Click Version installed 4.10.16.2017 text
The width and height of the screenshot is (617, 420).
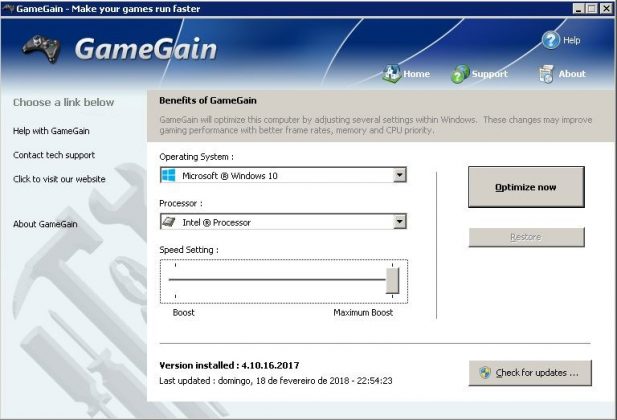[x=229, y=365]
